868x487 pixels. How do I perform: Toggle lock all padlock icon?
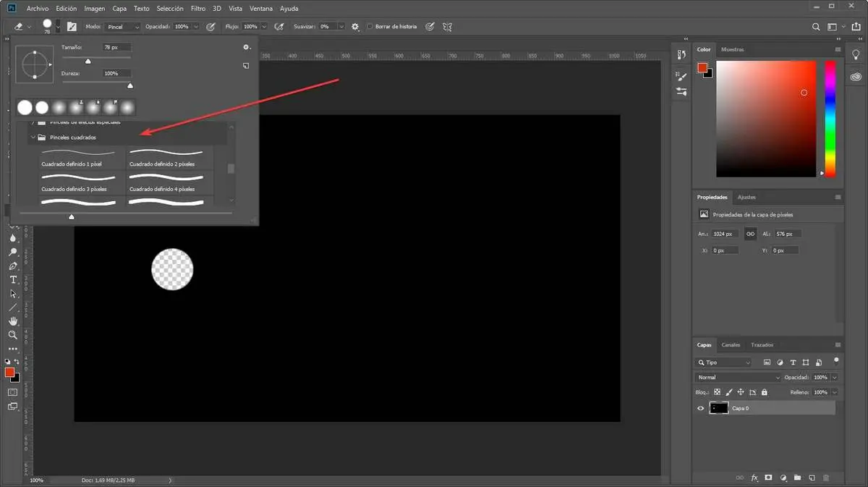click(x=764, y=392)
